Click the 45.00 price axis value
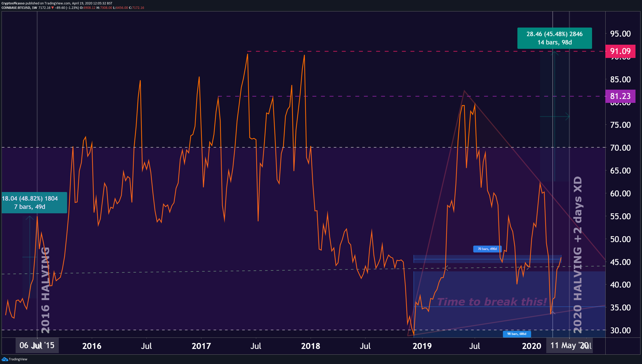This screenshot has width=642, height=364. pos(620,262)
